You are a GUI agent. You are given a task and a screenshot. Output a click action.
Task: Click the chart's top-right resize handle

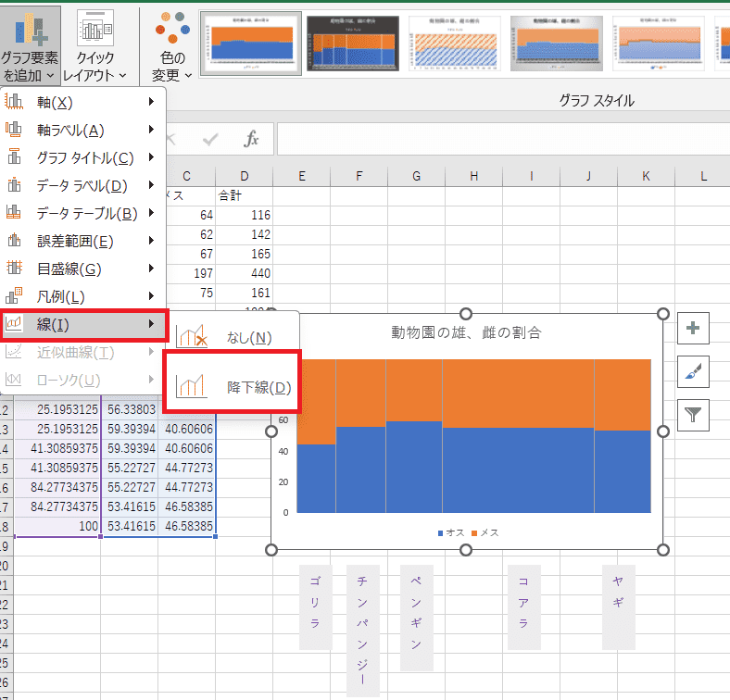(663, 314)
